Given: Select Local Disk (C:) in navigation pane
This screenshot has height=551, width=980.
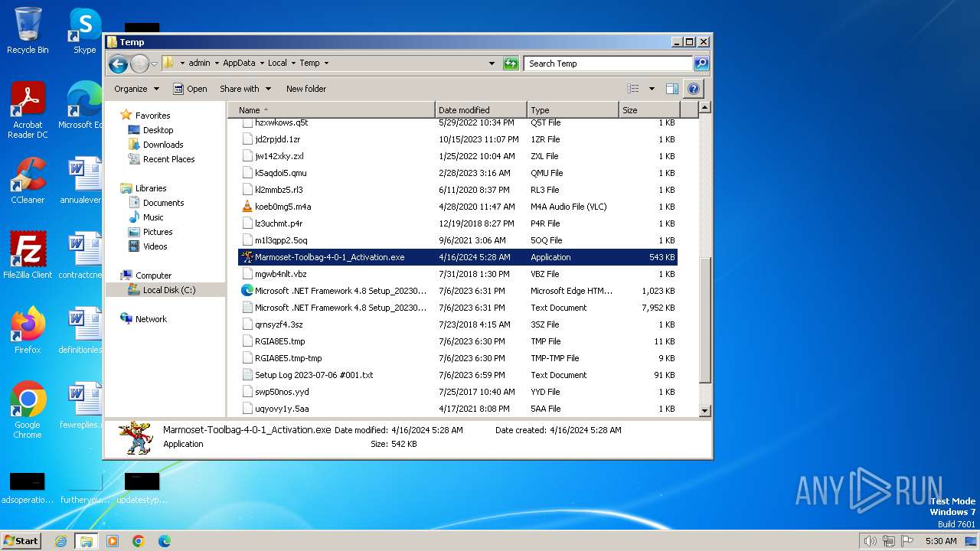Looking at the screenshot, I should click(x=168, y=290).
